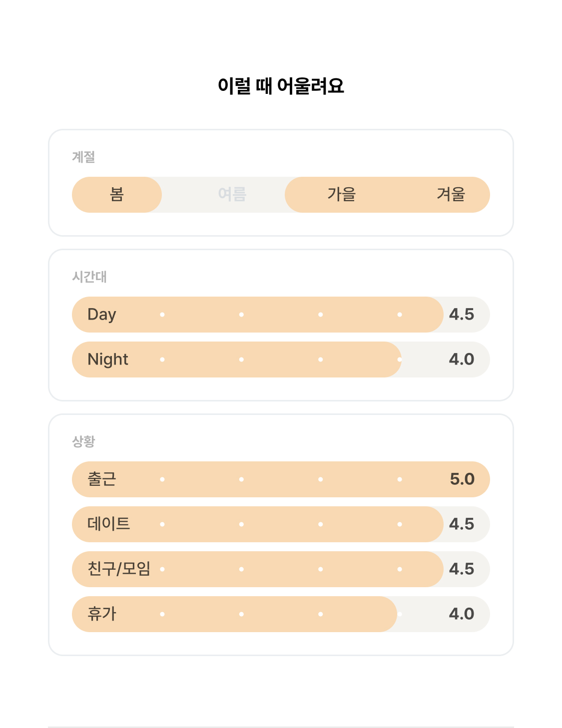Image resolution: width=562 pixels, height=728 pixels.
Task: Click the 상황 section label
Action: pyautogui.click(x=83, y=441)
